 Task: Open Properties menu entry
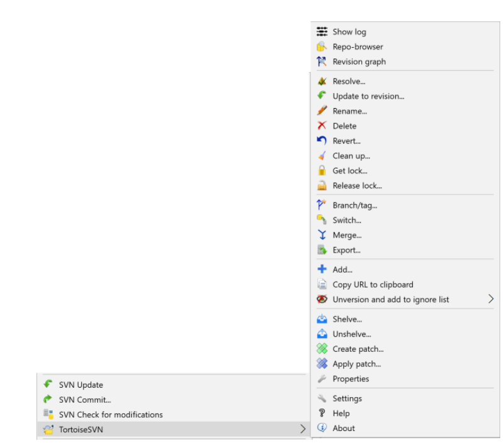click(x=405, y=379)
